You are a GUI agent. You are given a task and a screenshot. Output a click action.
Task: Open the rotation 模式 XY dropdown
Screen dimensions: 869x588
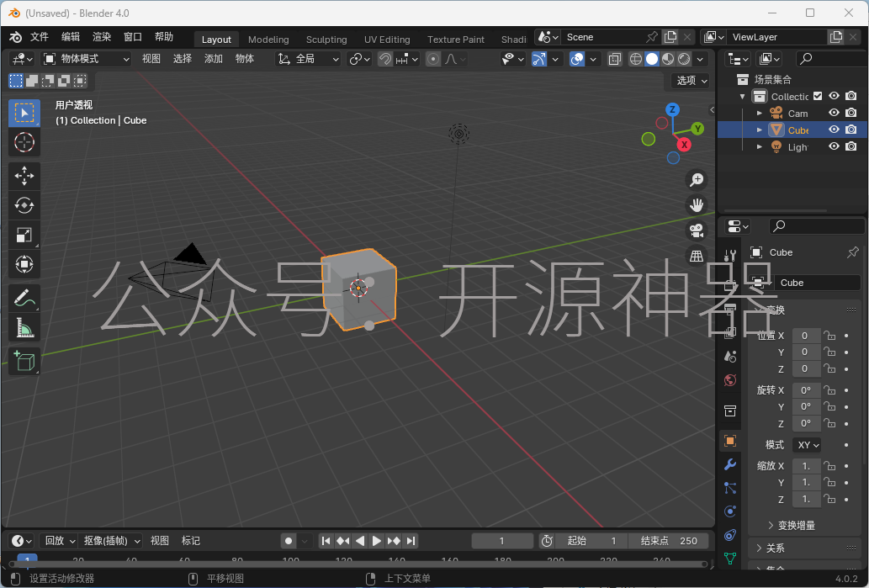[808, 445]
